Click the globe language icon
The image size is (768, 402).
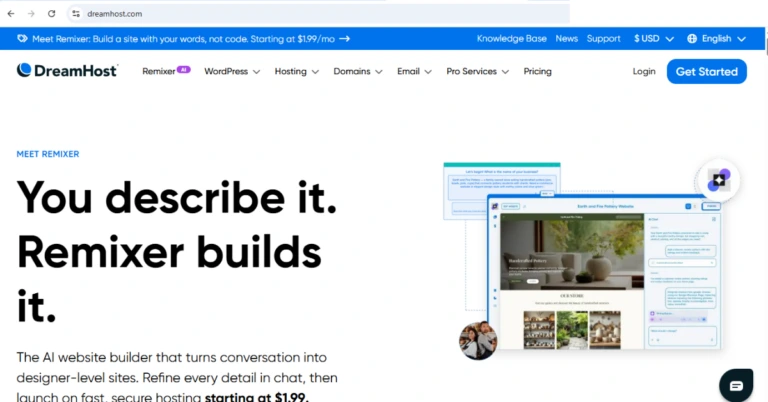(x=692, y=39)
